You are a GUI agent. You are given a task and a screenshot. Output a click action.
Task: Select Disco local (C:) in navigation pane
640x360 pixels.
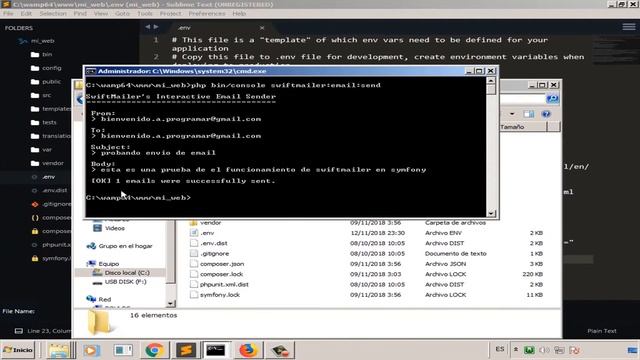pos(127,273)
